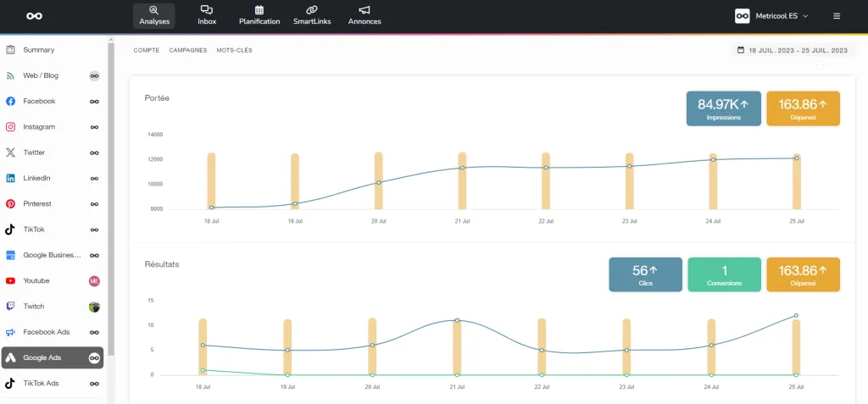Open LinkedIn analytics in sidebar
The image size is (868, 404).
36,178
